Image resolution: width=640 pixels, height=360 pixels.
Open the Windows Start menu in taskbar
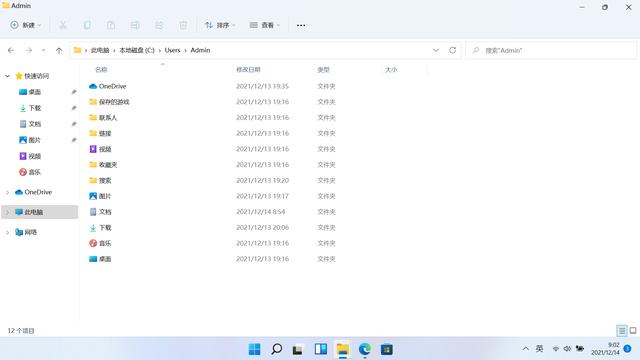254,349
